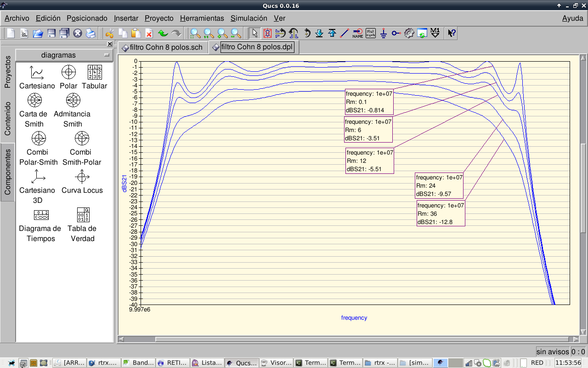Screen dimensions: 588x368
Task: Click the wire label NAME tool
Action: (357, 33)
